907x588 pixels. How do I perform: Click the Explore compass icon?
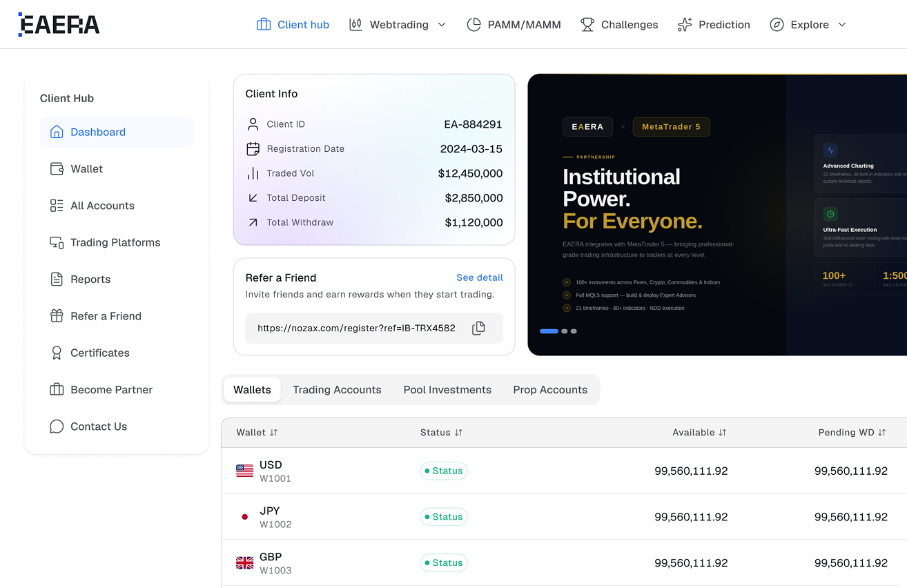pyautogui.click(x=777, y=25)
